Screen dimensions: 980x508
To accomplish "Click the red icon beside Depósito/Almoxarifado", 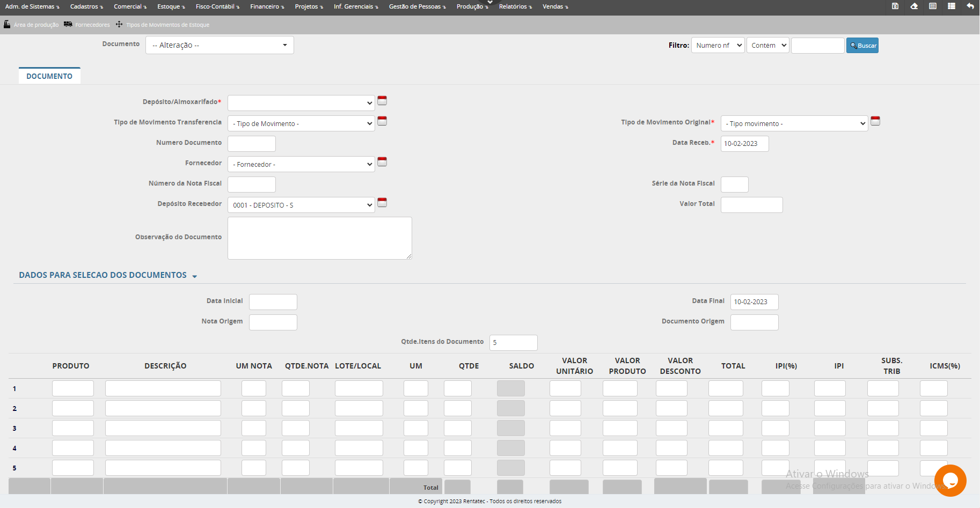I will click(382, 101).
